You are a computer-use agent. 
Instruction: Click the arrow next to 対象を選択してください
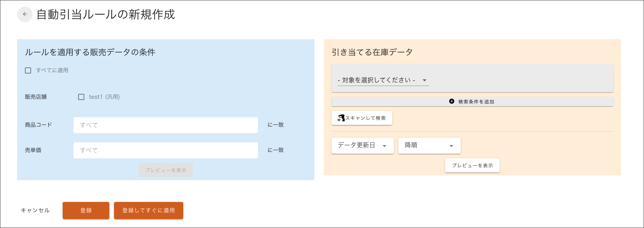[425, 80]
